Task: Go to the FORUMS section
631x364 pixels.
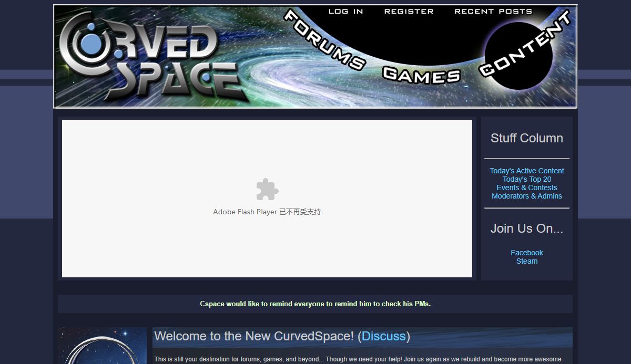Action: pyautogui.click(x=324, y=40)
